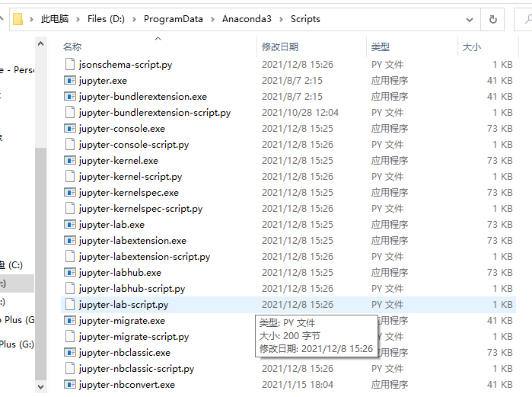Viewport: 532px width, 397px height.
Task: Click the 41 KB size of jupyter.exe
Action: pyautogui.click(x=500, y=81)
